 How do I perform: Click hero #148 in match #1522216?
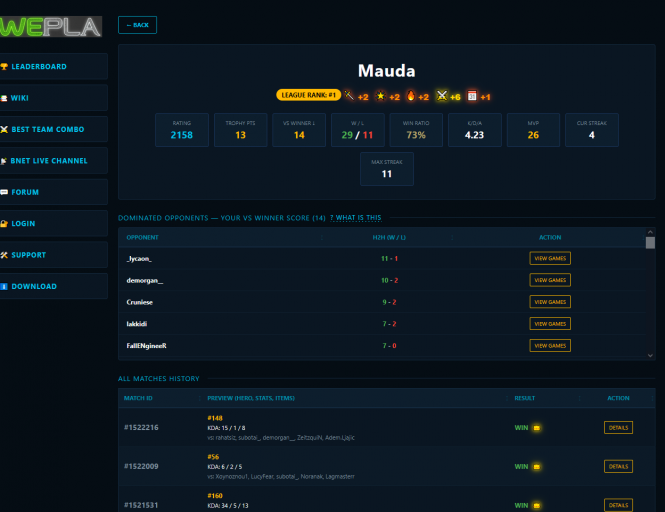[215, 418]
